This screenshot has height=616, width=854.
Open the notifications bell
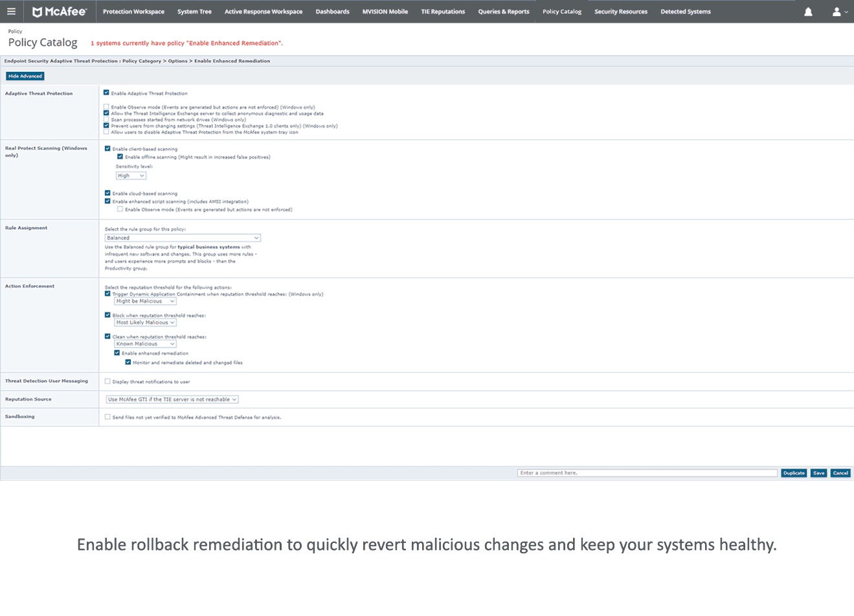click(808, 12)
